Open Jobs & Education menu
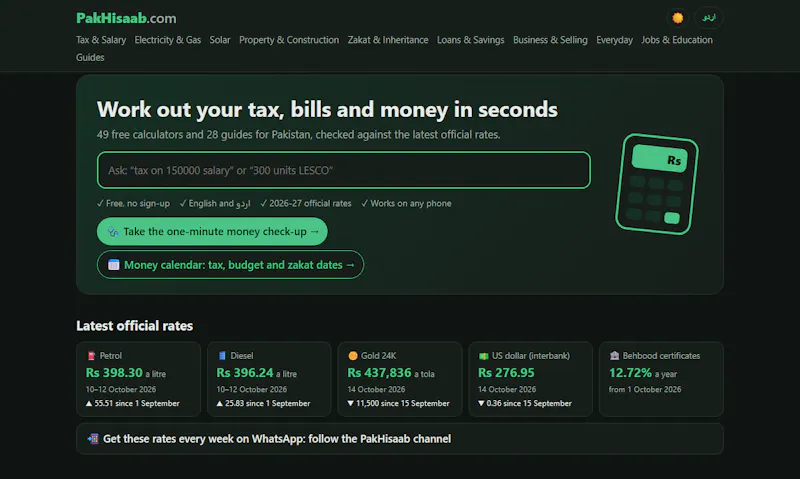The height and width of the screenshot is (479, 800). pos(677,40)
